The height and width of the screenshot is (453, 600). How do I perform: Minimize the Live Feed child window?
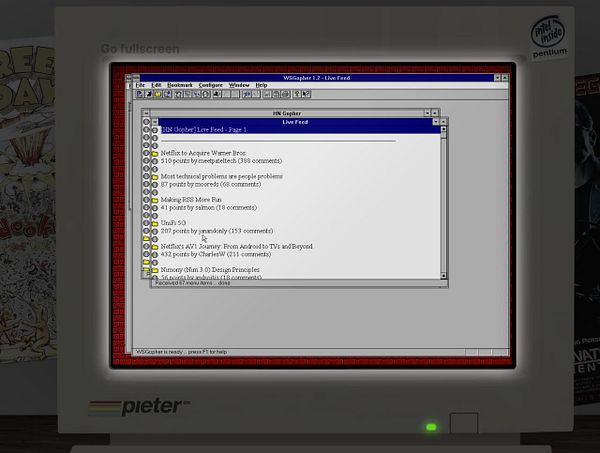click(x=436, y=122)
